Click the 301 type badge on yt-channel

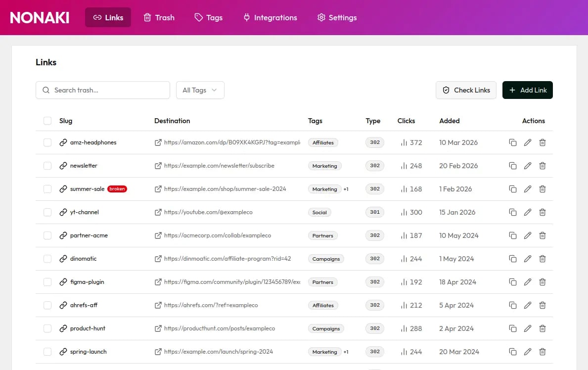point(375,212)
